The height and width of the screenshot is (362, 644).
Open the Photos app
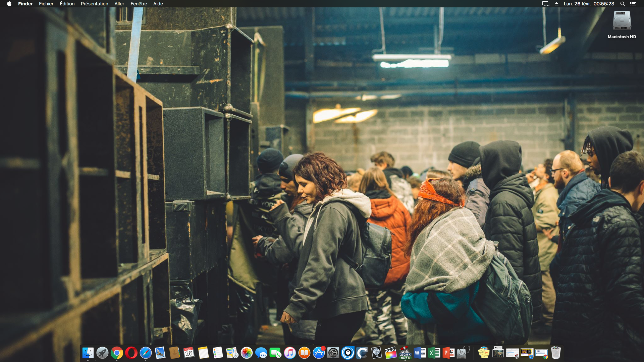click(247, 353)
